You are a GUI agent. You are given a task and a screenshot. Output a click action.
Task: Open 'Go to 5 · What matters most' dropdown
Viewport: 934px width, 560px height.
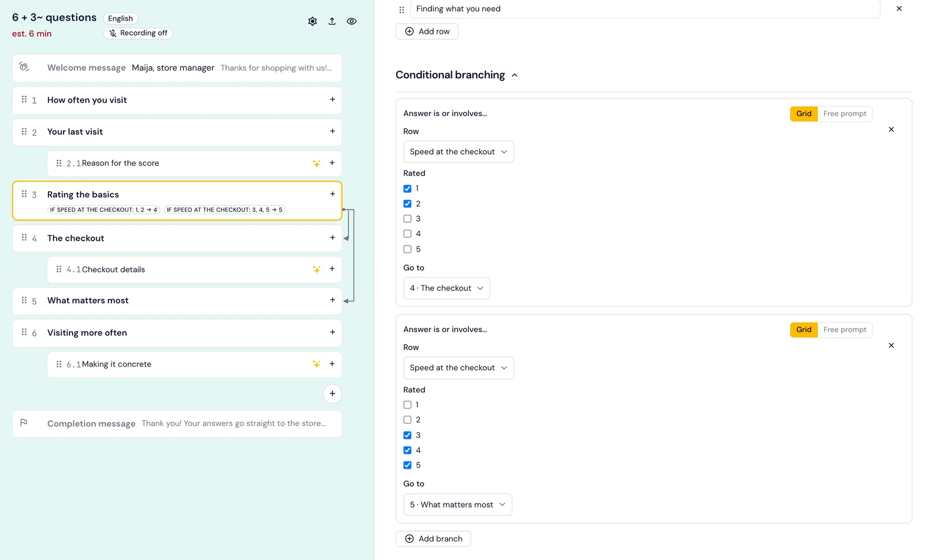pyautogui.click(x=458, y=505)
